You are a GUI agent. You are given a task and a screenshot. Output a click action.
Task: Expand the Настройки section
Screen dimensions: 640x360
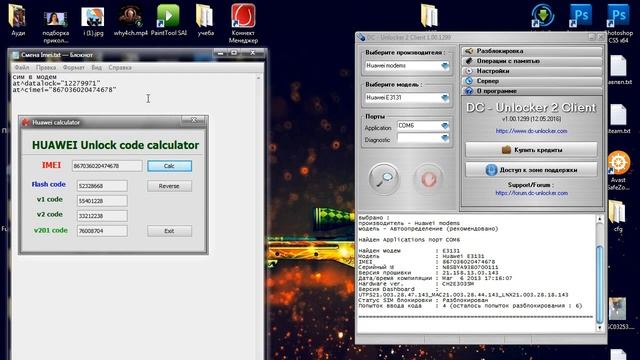coord(532,71)
